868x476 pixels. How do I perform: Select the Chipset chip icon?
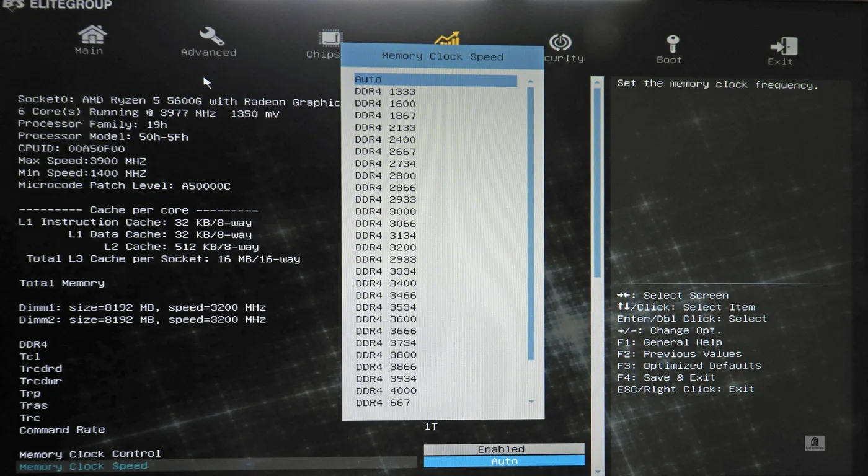click(x=330, y=38)
